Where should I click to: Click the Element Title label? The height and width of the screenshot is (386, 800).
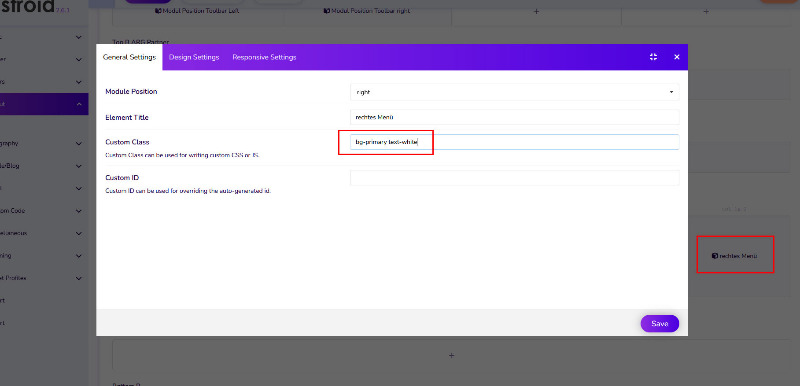(x=127, y=117)
